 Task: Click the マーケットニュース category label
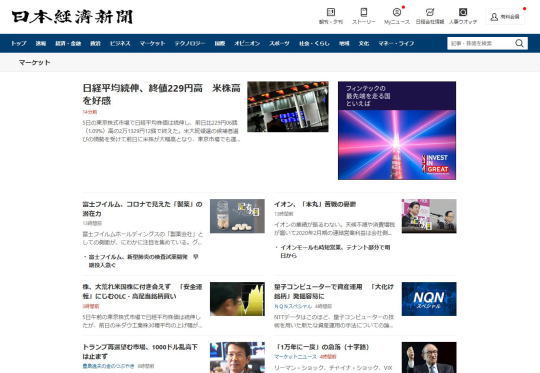pos(295,357)
